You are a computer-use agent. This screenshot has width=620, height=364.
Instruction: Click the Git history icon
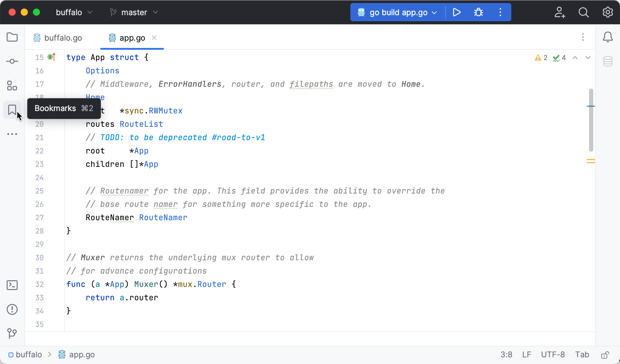12,334
